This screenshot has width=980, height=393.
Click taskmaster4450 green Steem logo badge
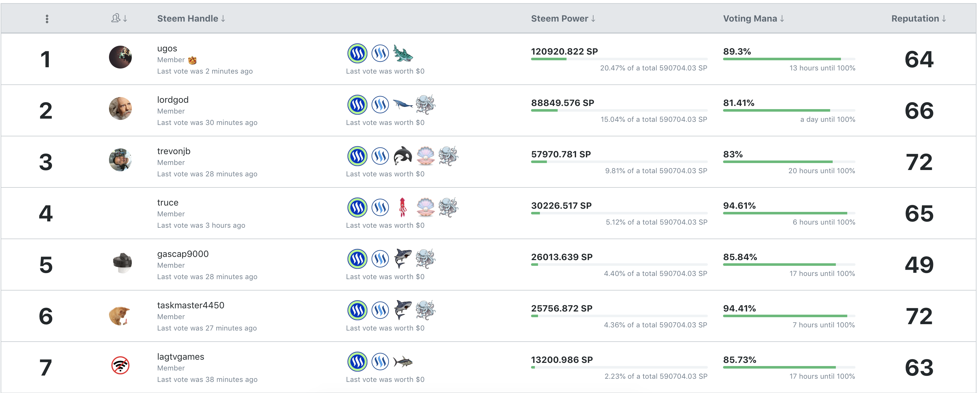click(357, 310)
